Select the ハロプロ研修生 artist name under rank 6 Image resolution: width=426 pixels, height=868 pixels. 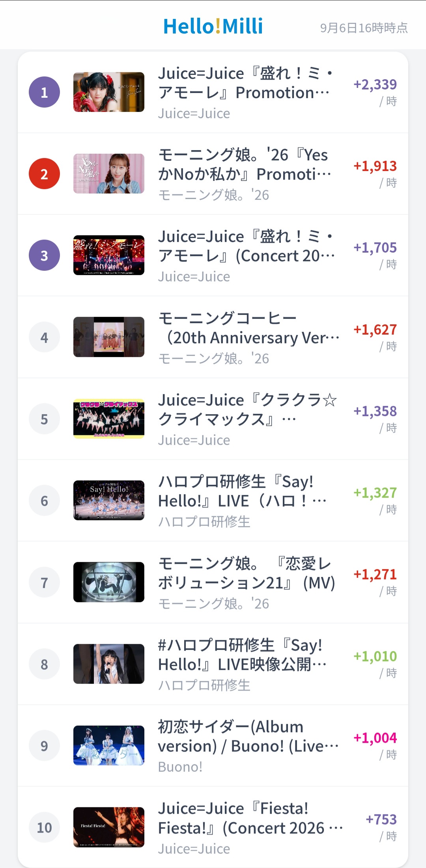pos(204,522)
